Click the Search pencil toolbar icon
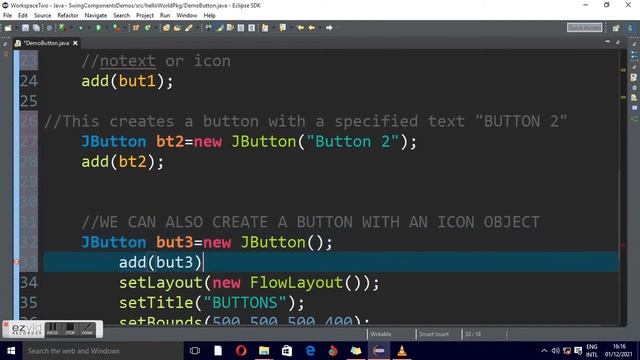Viewport: 640px width, 360px height. pyautogui.click(x=189, y=28)
